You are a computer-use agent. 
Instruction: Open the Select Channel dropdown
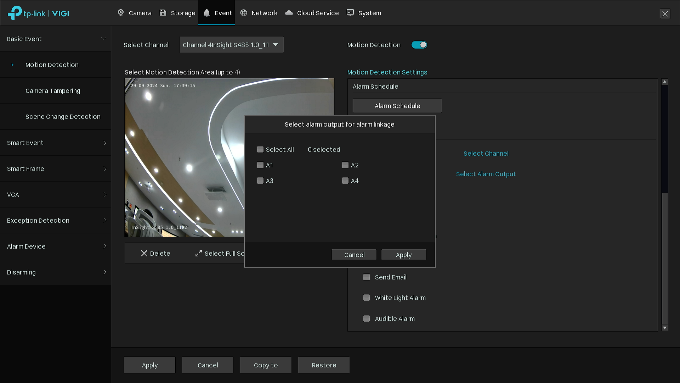tap(232, 45)
